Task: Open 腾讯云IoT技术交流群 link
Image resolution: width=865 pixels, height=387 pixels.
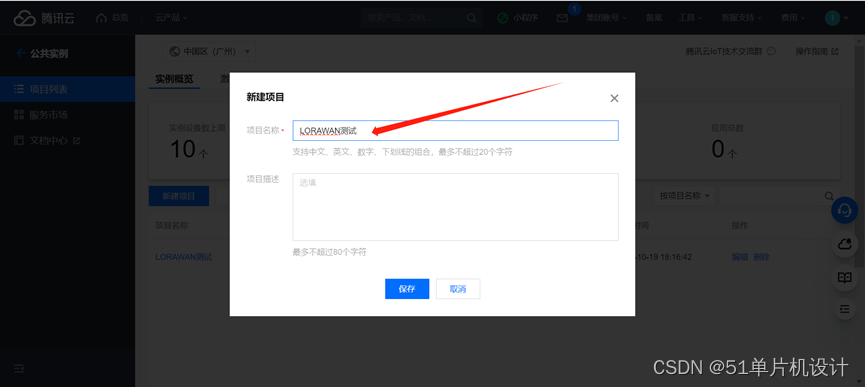Action: click(723, 51)
